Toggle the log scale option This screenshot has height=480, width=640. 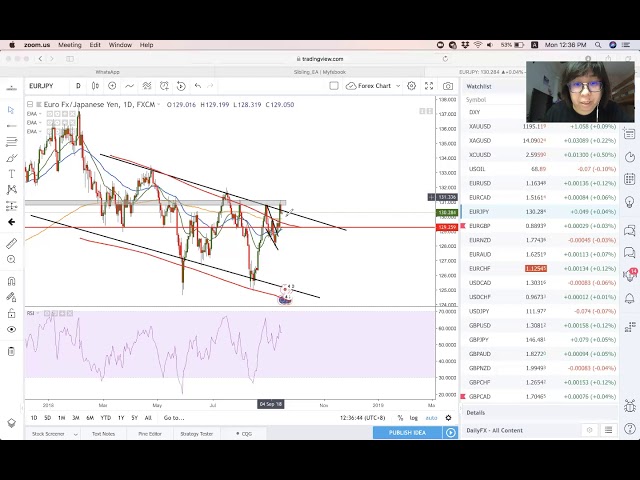tap(414, 418)
